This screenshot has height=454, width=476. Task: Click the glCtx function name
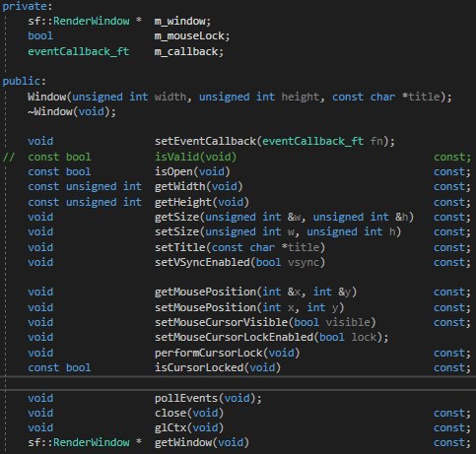click(170, 427)
